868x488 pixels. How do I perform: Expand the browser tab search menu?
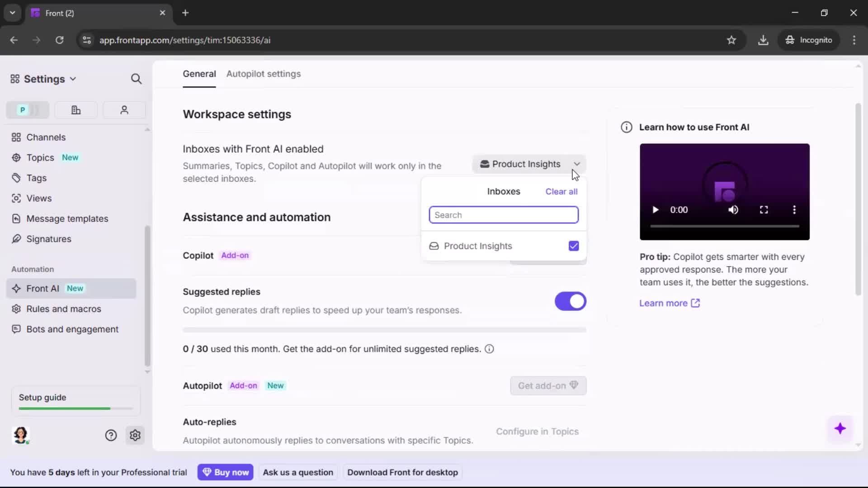point(12,13)
